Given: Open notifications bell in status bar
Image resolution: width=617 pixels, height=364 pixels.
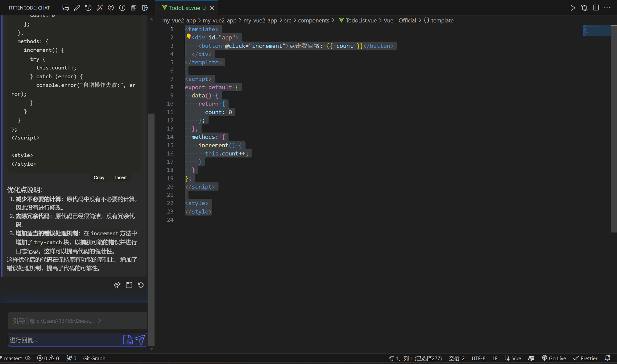Looking at the screenshot, I should pyautogui.click(x=608, y=358).
